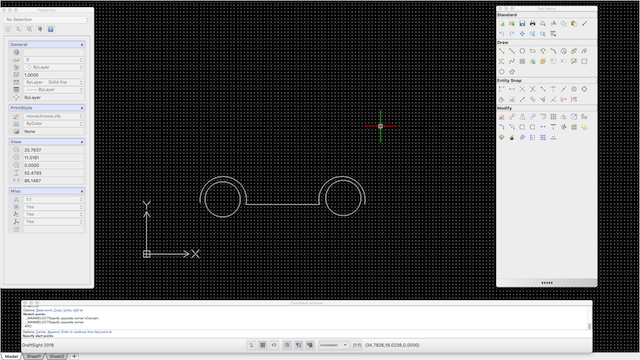Switch to the Sheet2 tab
Screen dimensions: 640x360
click(x=56, y=356)
